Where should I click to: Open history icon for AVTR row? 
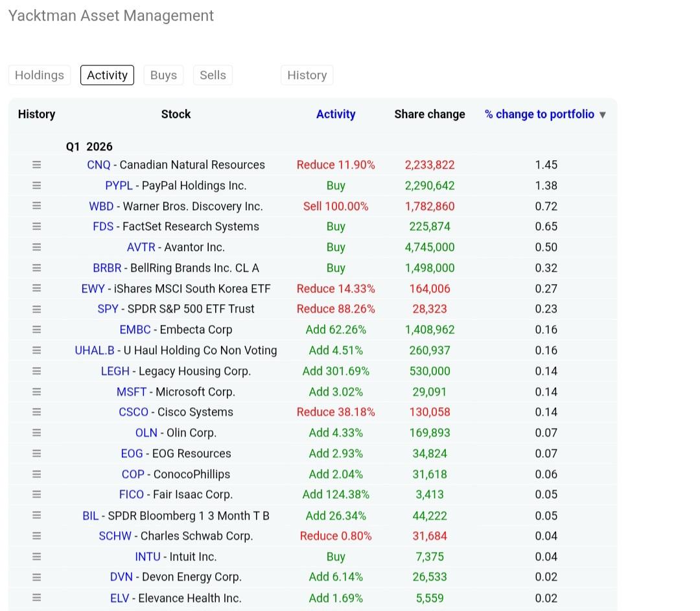click(36, 247)
